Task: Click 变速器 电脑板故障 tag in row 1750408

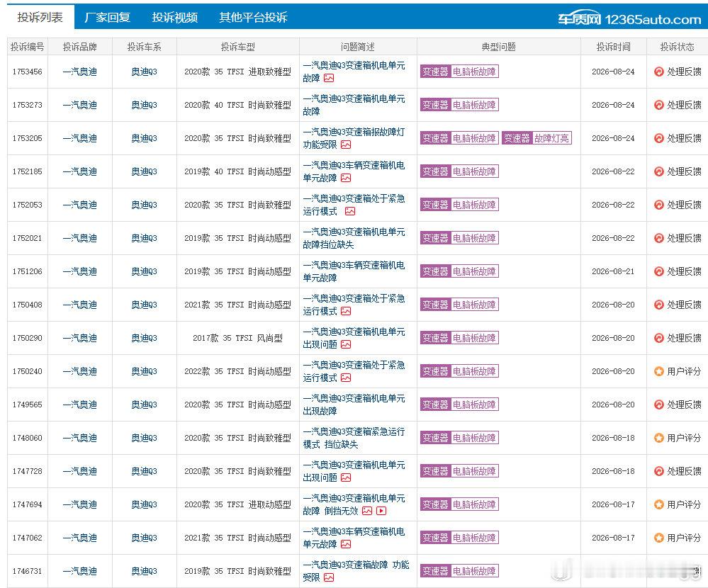Action: click(459, 305)
